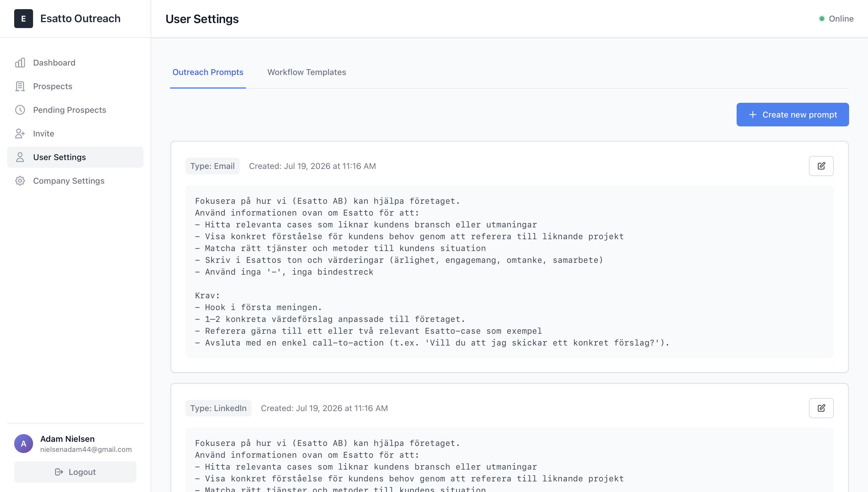Click the Adam Nielsen user name

[x=67, y=439]
